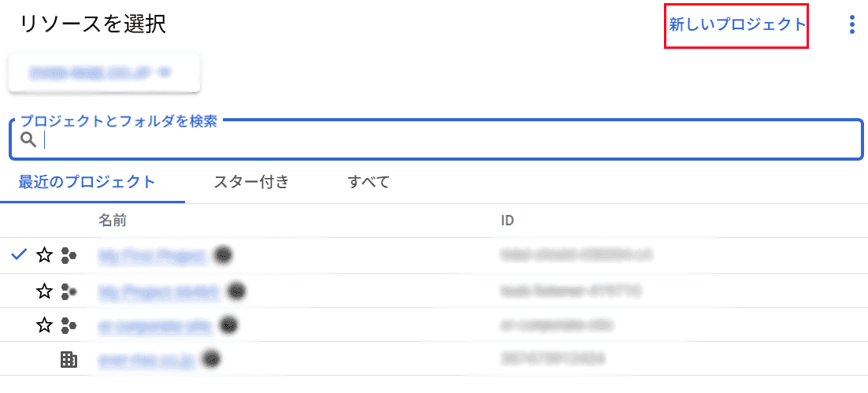
Task: Focus the プロジェクトとフォルダを検索 search field
Action: coord(436,140)
